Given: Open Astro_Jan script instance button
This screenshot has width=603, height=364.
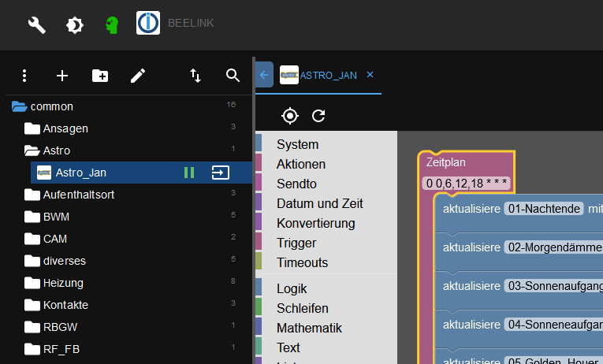Looking at the screenshot, I should click(x=221, y=173).
